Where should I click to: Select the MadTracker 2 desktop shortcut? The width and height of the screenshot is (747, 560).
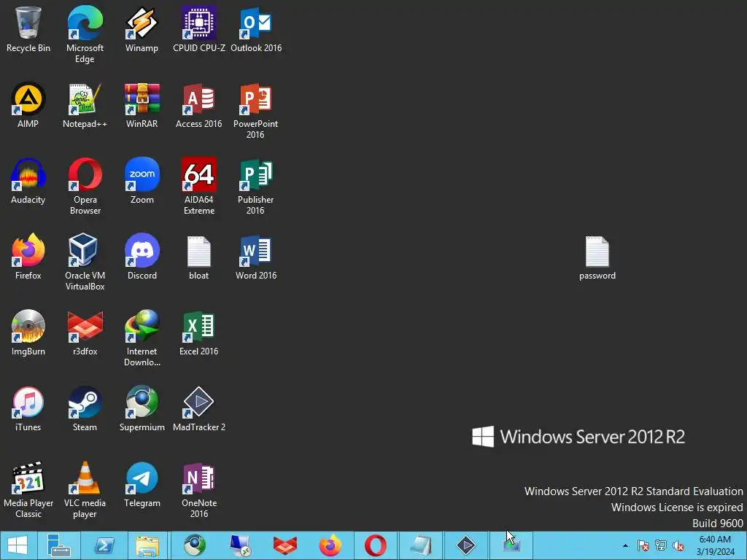click(199, 408)
